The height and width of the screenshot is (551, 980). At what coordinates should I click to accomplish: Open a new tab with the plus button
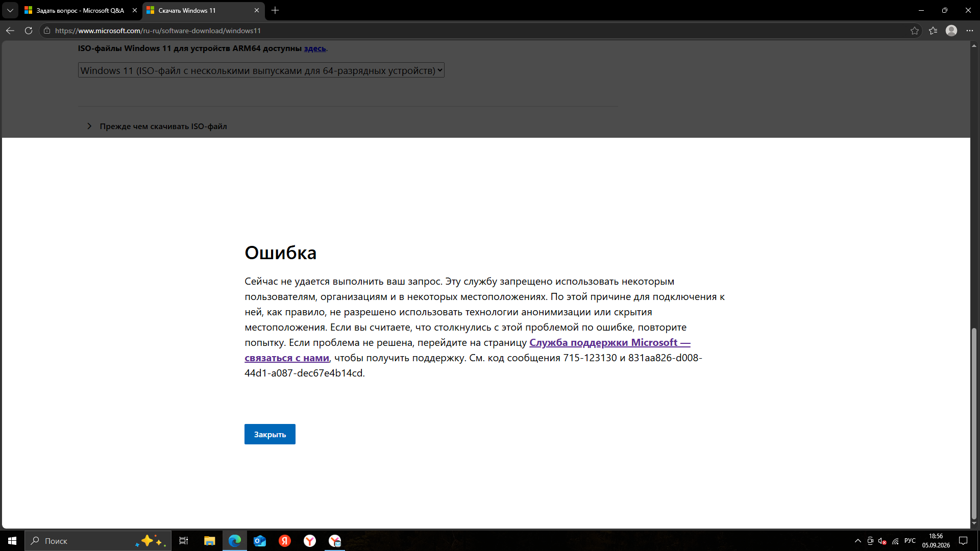pyautogui.click(x=275, y=10)
